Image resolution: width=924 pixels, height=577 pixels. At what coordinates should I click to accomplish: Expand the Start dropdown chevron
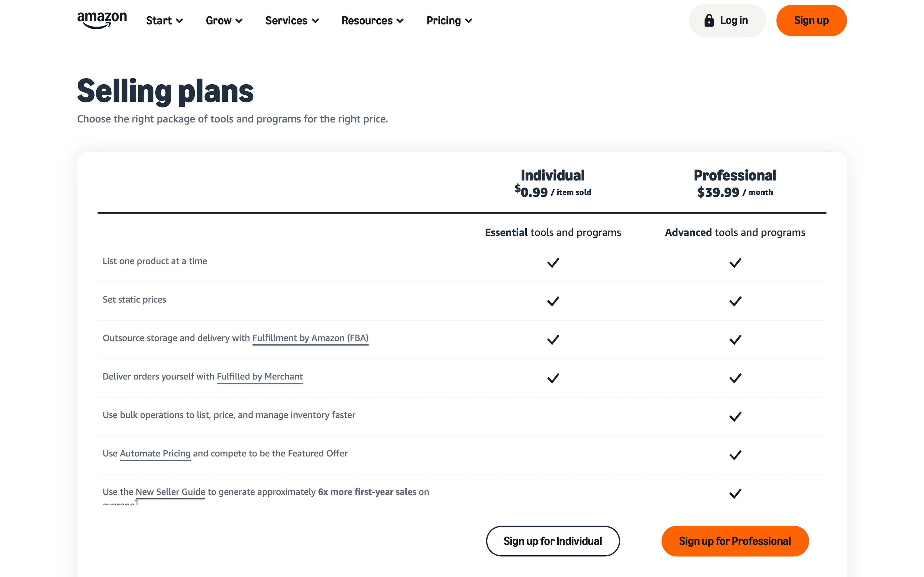point(179,21)
